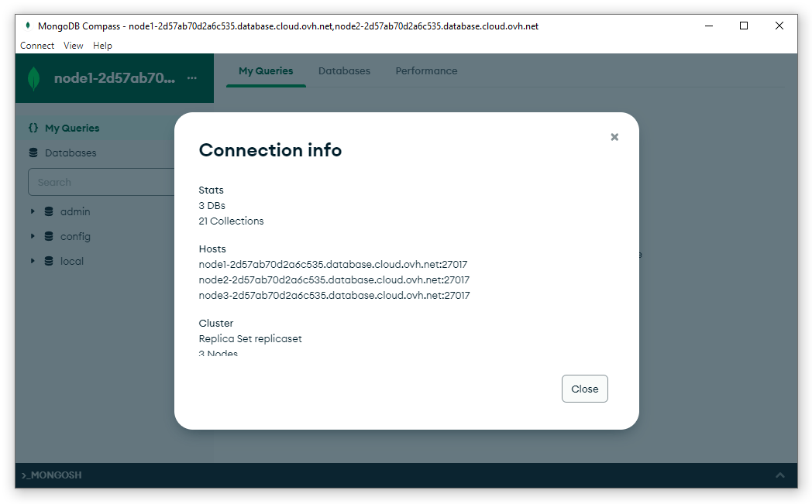The width and height of the screenshot is (812, 504).
Task: Click the admin database cylinder icon
Action: point(48,211)
